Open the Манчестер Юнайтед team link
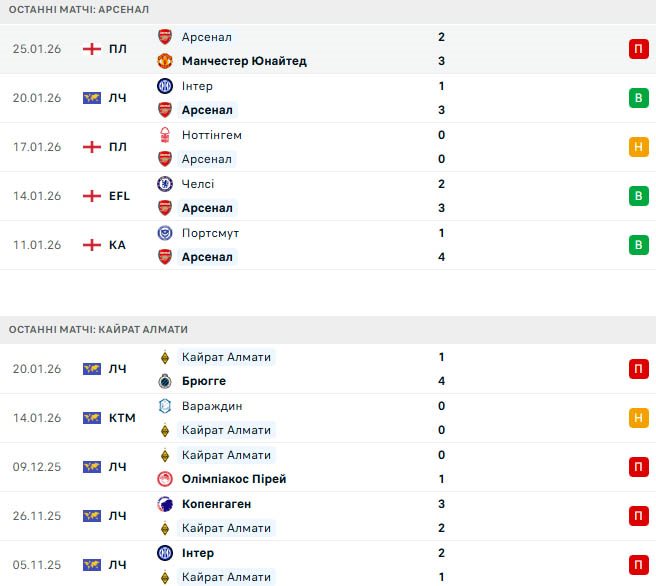The height and width of the screenshot is (586, 656). click(x=244, y=61)
